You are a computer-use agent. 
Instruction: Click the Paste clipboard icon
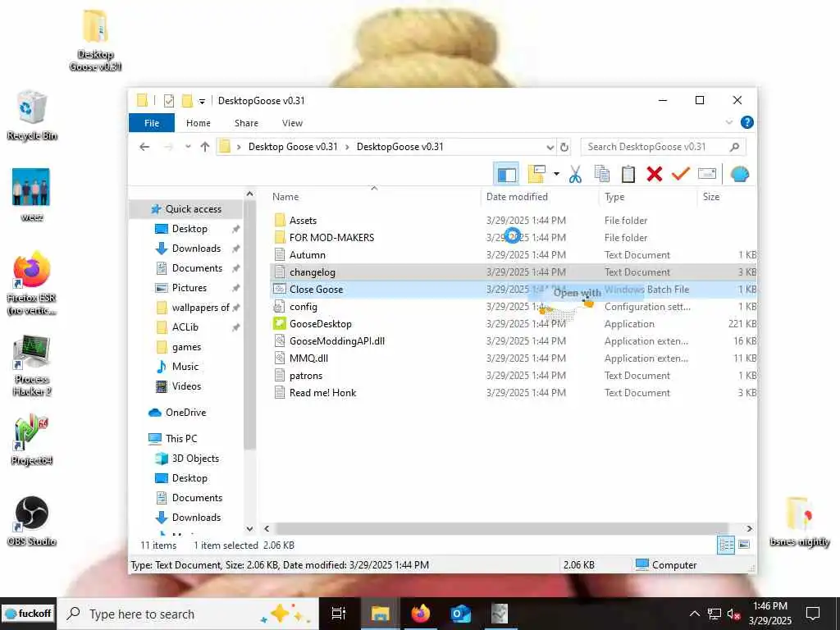click(628, 174)
